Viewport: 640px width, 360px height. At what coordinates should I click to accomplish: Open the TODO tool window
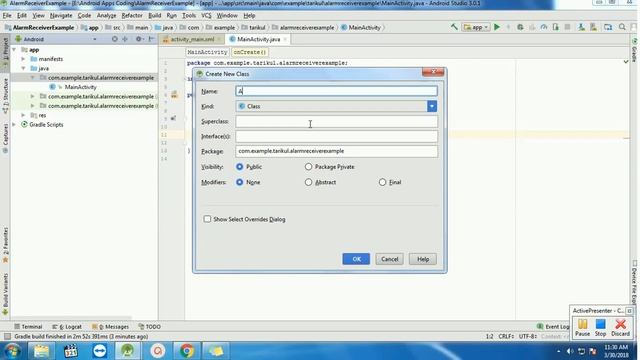(150, 327)
